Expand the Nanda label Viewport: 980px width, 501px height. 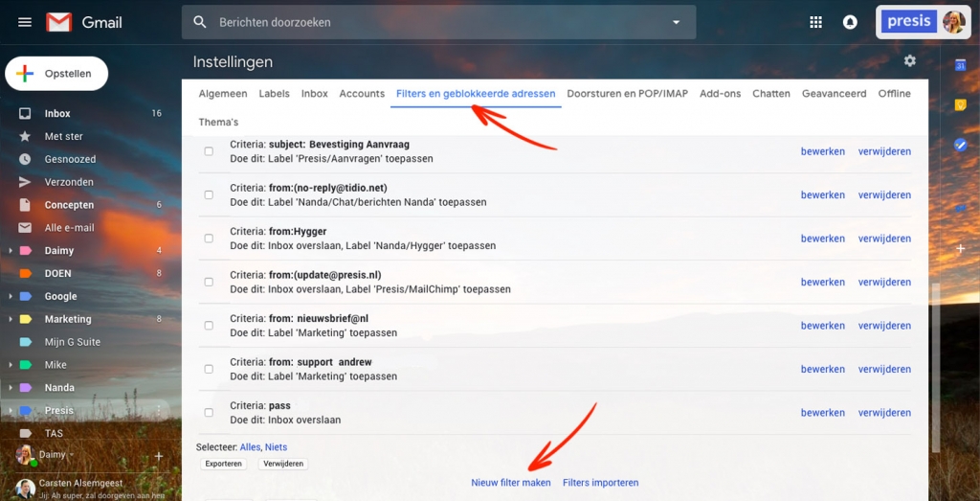click(10, 388)
